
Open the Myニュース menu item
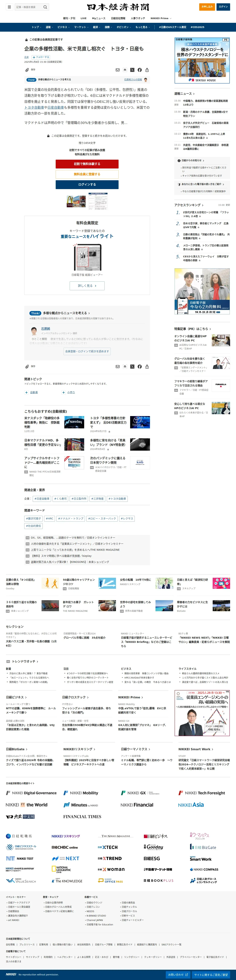99,18
